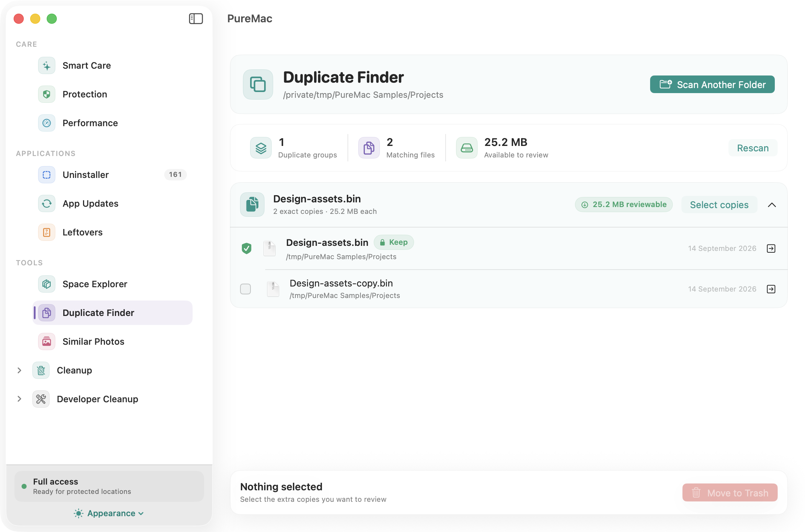This screenshot has height=532, width=805.
Task: Reveal Design-assets.bin using its arrow icon
Action: (771, 248)
